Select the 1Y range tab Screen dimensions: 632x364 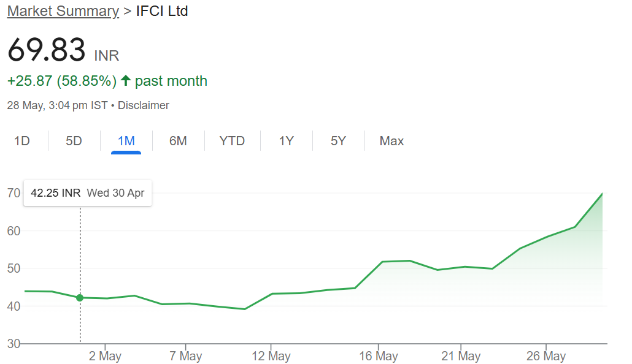[x=286, y=141]
